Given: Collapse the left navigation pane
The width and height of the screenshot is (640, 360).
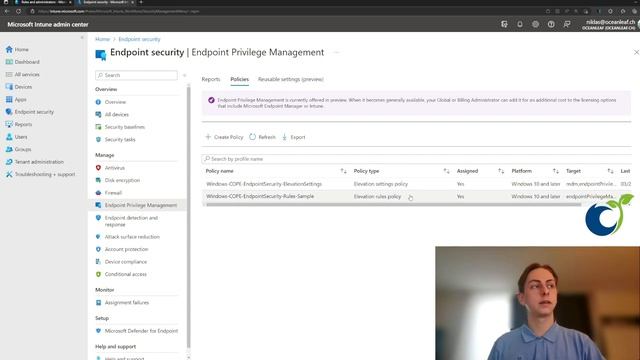Looking at the screenshot, I should pos(82,37).
